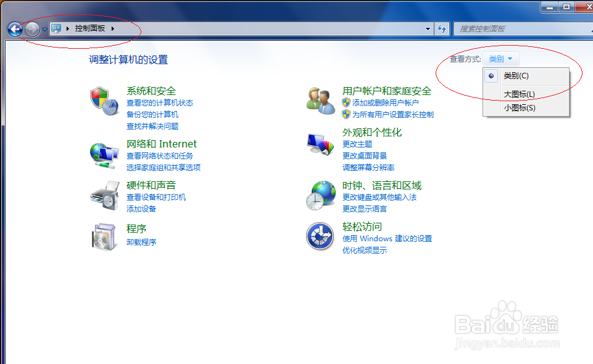The height and width of the screenshot is (364, 593).
Task: Click the 调整屏幕分辨率 link
Action: (x=368, y=167)
